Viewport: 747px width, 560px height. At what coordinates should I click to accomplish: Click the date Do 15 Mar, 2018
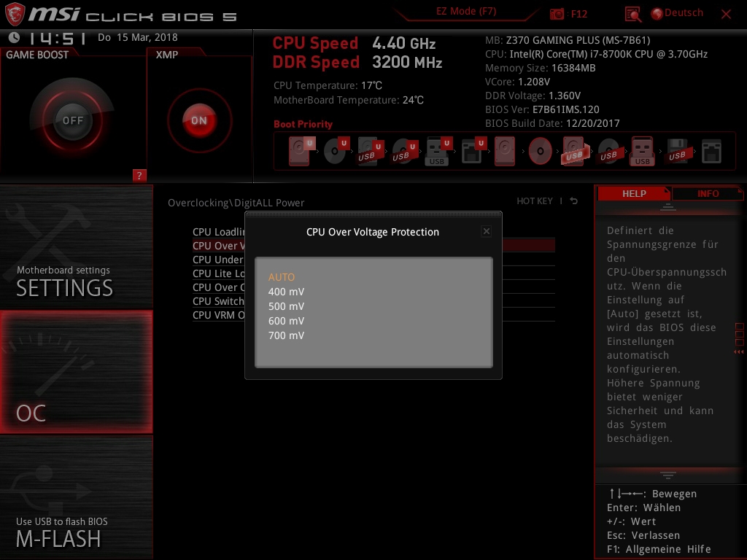pos(138,37)
